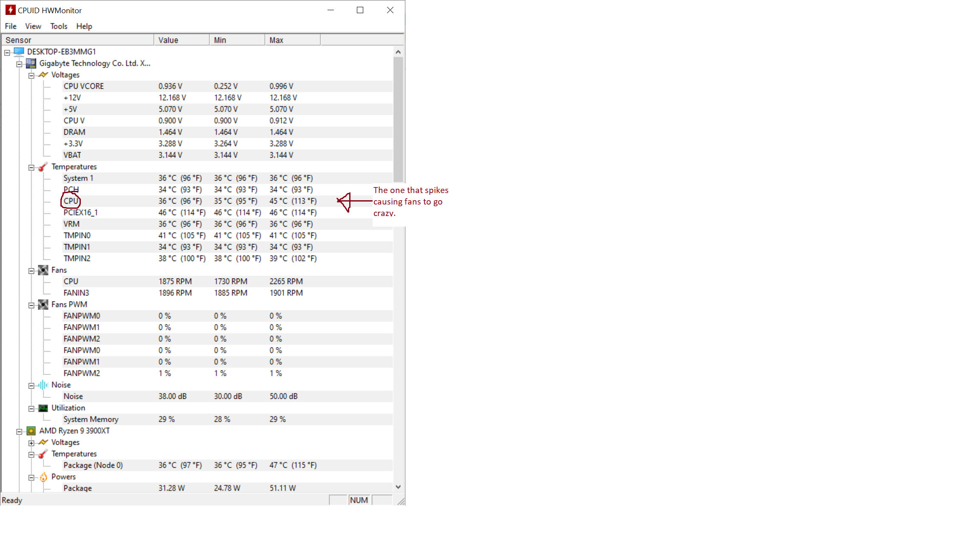The image size is (980, 551).
Task: Click the Value column header
Action: pos(182,40)
